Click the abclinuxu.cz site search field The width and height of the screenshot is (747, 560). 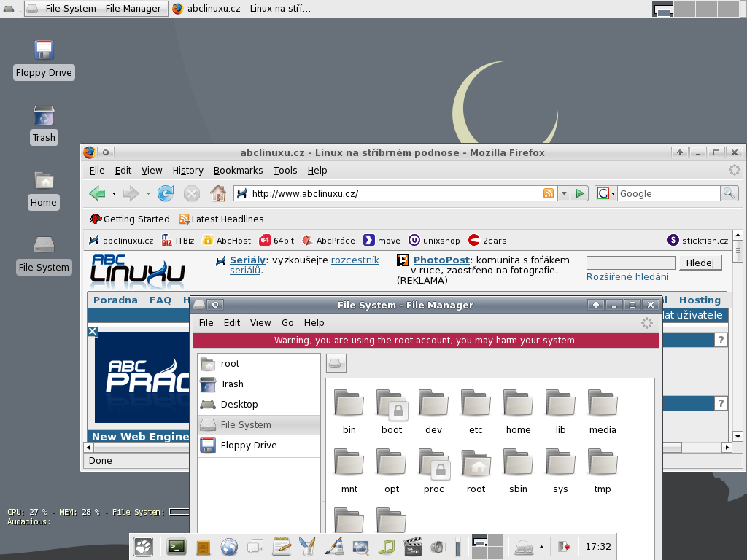click(630, 262)
